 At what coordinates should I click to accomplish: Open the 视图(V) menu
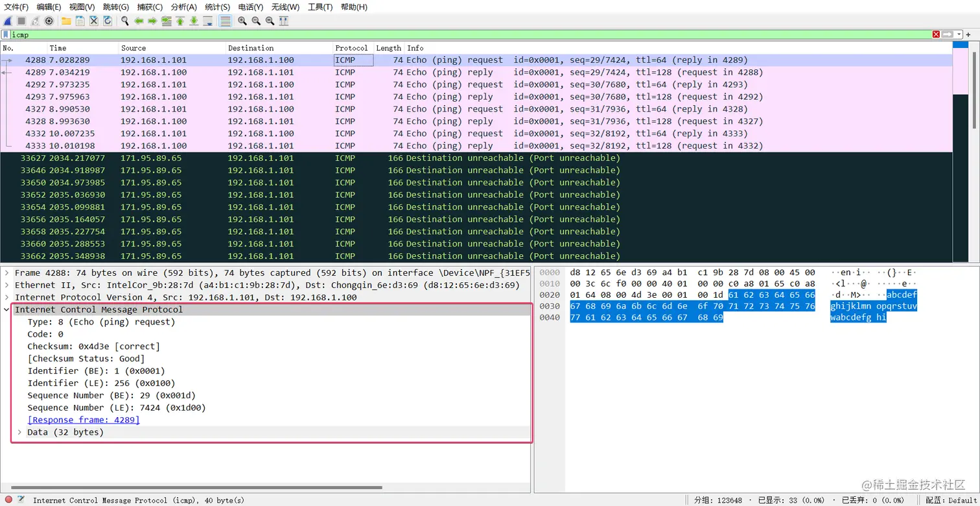(82, 7)
